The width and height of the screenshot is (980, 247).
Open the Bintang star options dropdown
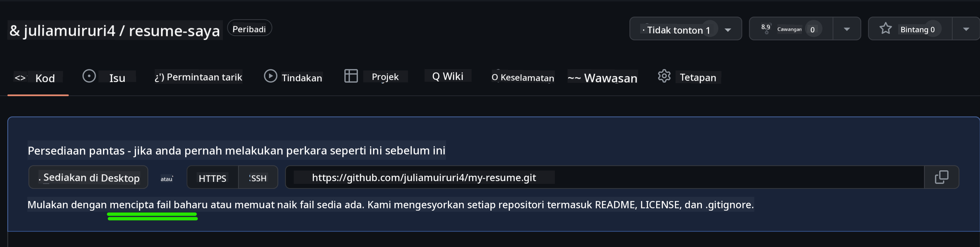tap(965, 28)
